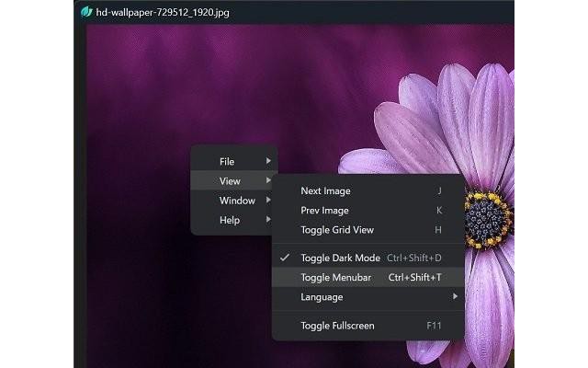Viewport: 588px width, 368px height.
Task: Open the File menu entry
Action: (x=234, y=162)
